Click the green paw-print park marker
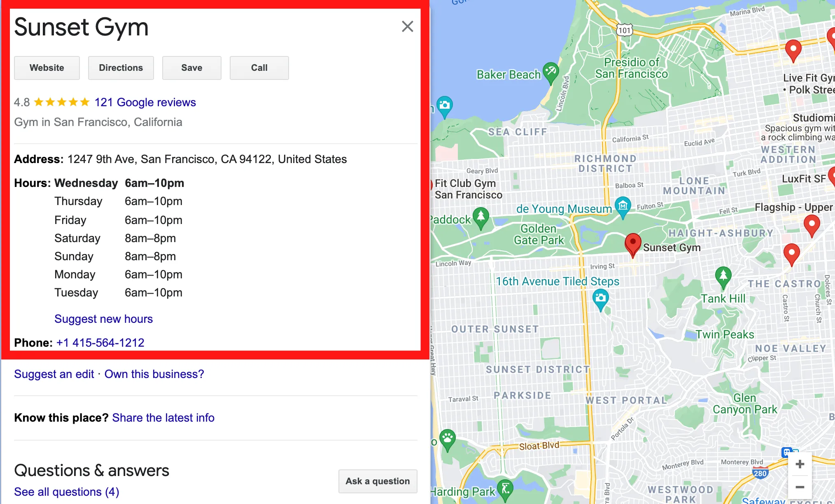 point(447,438)
